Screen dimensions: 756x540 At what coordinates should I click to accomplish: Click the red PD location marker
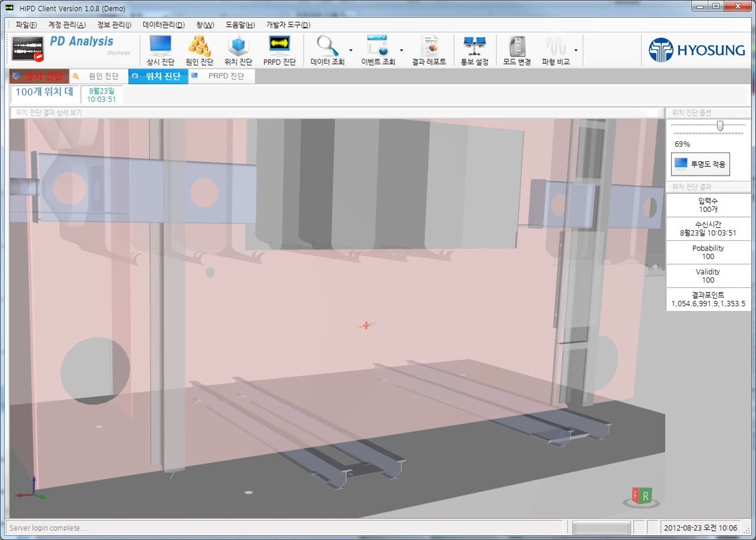pyautogui.click(x=366, y=325)
